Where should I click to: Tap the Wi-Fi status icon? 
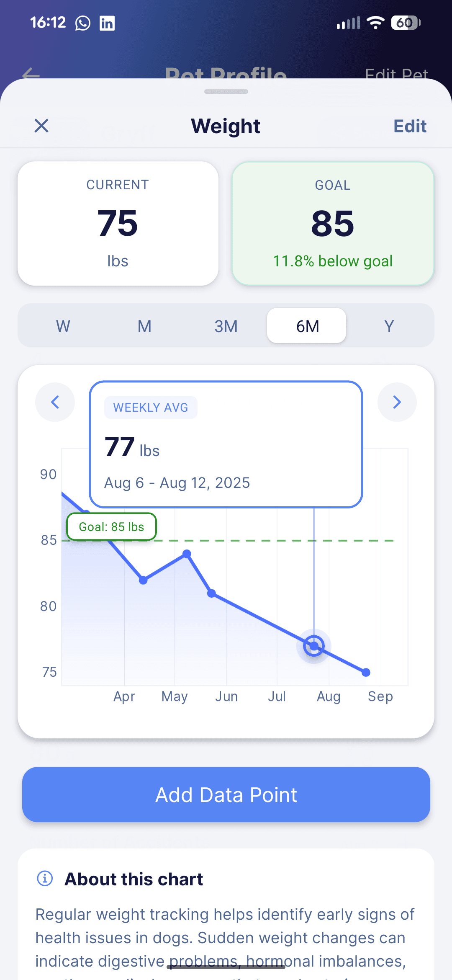tap(375, 23)
